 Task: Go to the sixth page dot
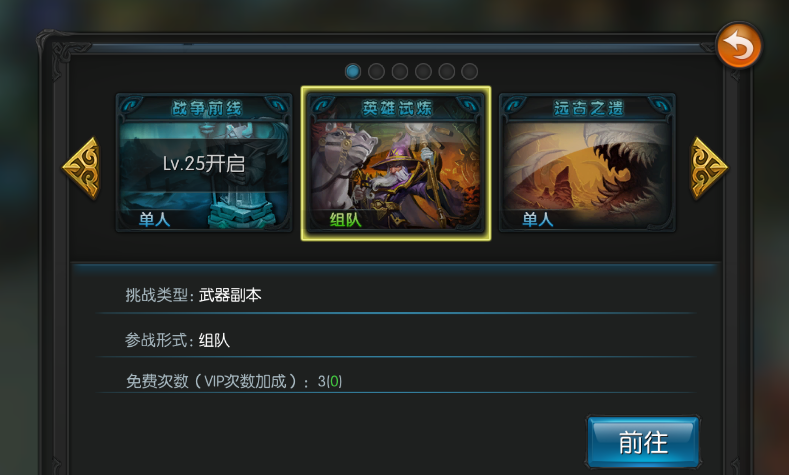[x=469, y=71]
